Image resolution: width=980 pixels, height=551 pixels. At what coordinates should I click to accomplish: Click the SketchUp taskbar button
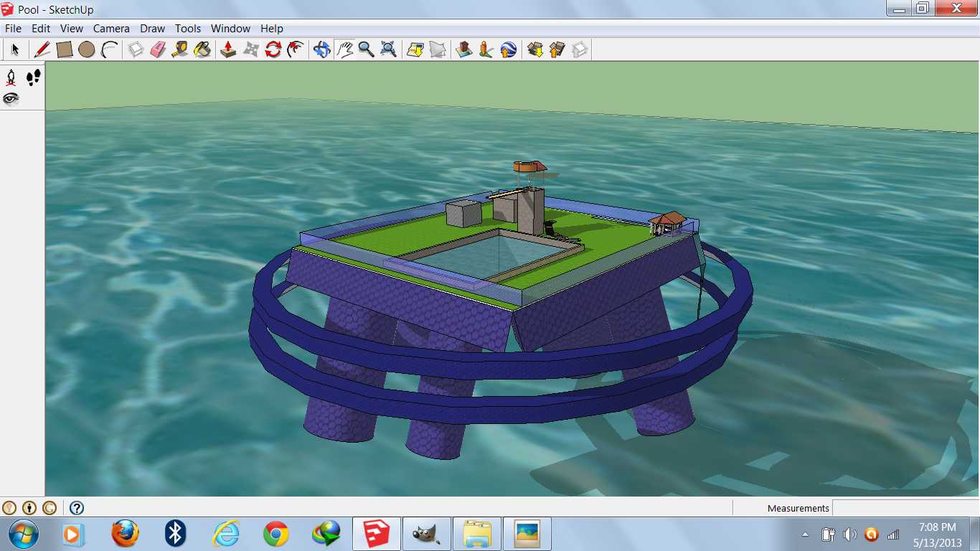click(376, 534)
